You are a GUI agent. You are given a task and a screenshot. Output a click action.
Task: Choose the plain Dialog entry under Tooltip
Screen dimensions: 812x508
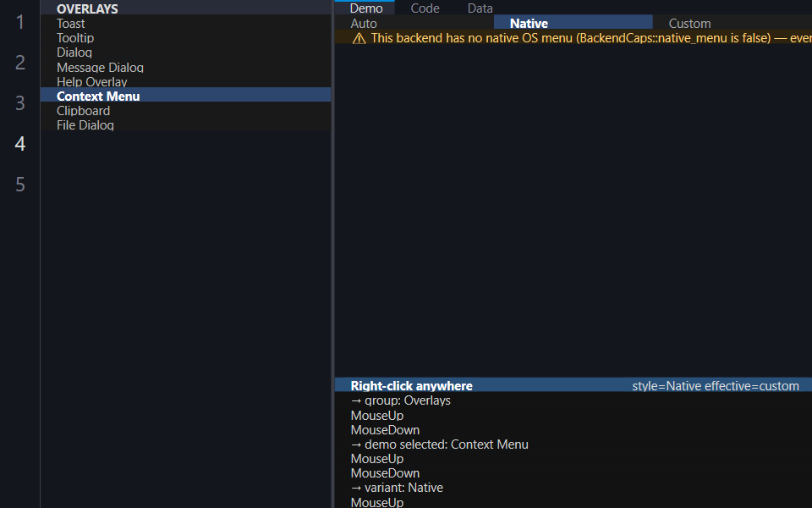click(x=185, y=52)
